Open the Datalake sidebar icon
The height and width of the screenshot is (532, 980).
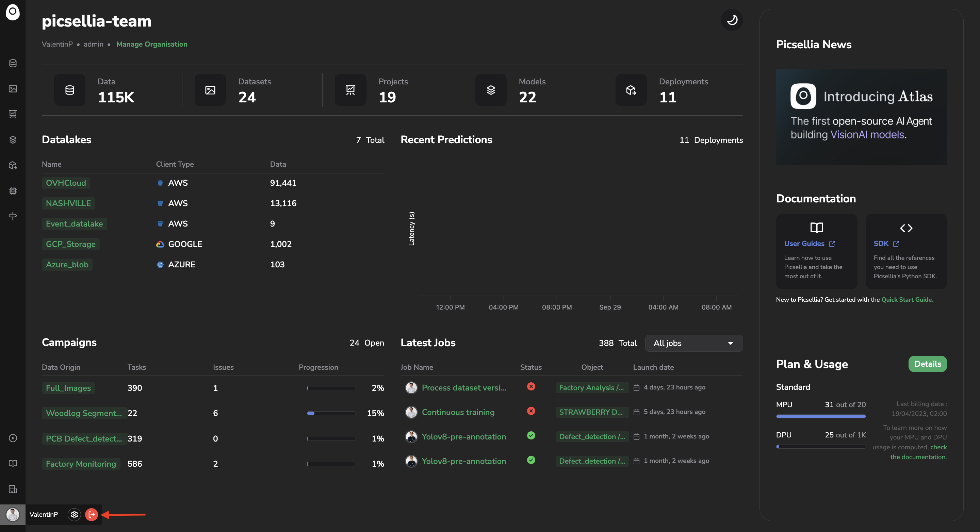point(13,63)
